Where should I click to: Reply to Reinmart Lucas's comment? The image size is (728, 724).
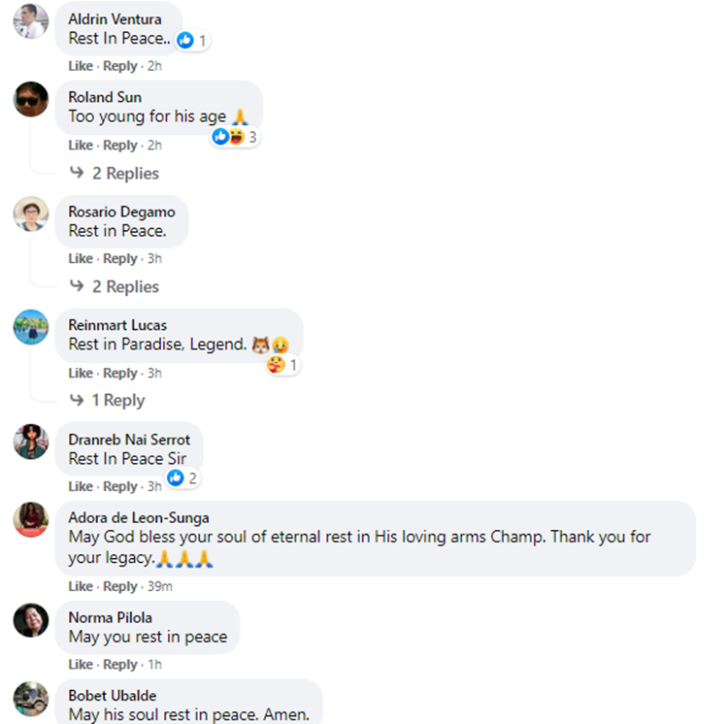120,373
